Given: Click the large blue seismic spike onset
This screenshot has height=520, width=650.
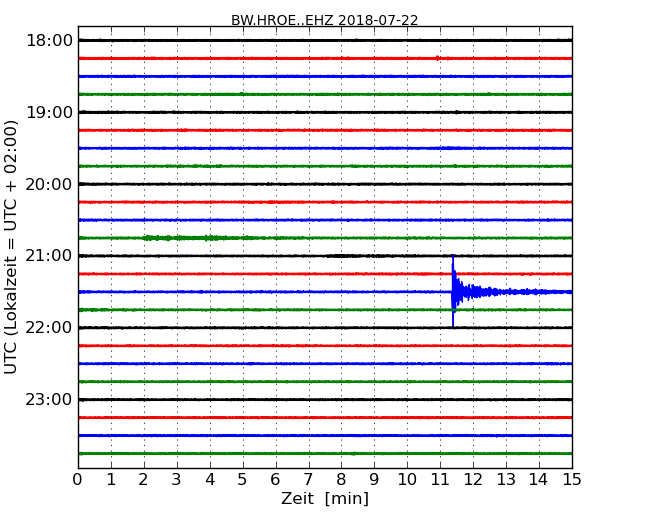Looking at the screenshot, I should tap(453, 291).
